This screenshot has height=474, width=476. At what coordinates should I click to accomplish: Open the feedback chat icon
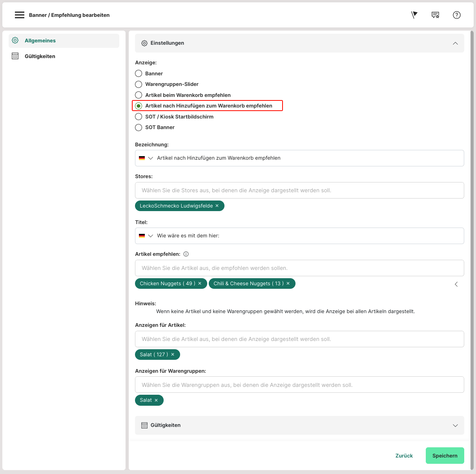[435, 15]
